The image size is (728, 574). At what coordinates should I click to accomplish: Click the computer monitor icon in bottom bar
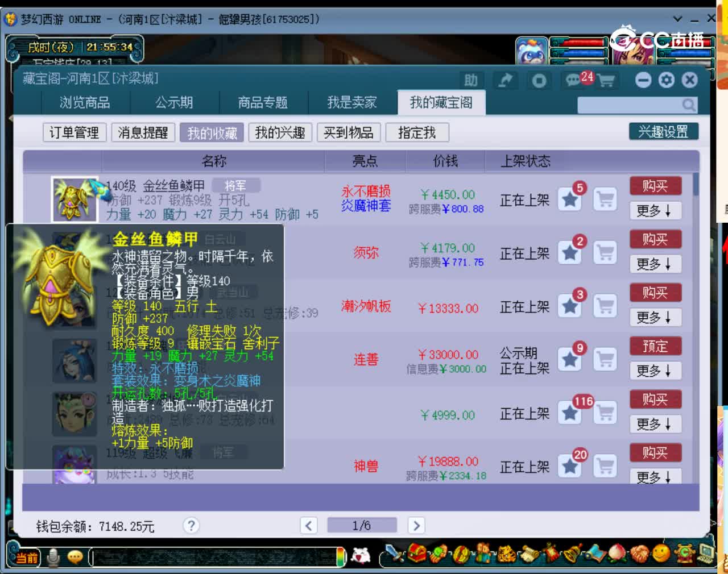[x=705, y=554]
